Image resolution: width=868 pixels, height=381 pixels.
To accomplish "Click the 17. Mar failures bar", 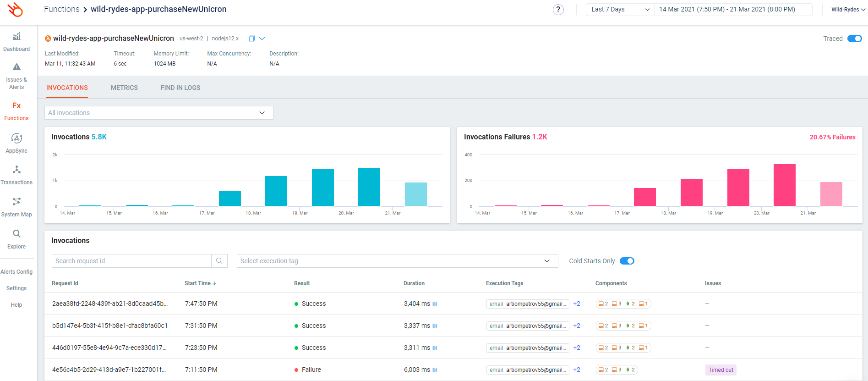I will [x=645, y=197].
